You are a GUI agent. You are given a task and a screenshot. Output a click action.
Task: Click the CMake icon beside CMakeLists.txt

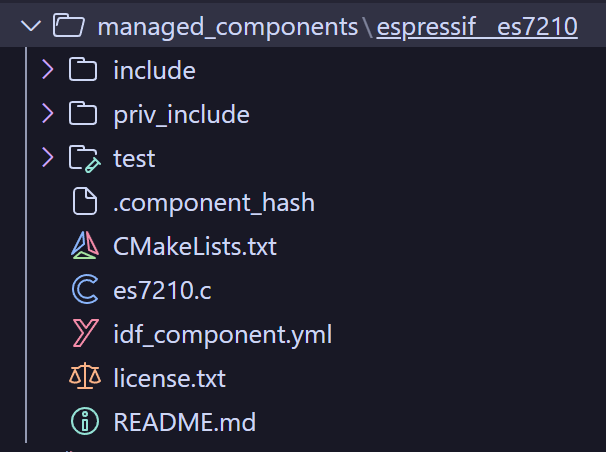click(84, 246)
